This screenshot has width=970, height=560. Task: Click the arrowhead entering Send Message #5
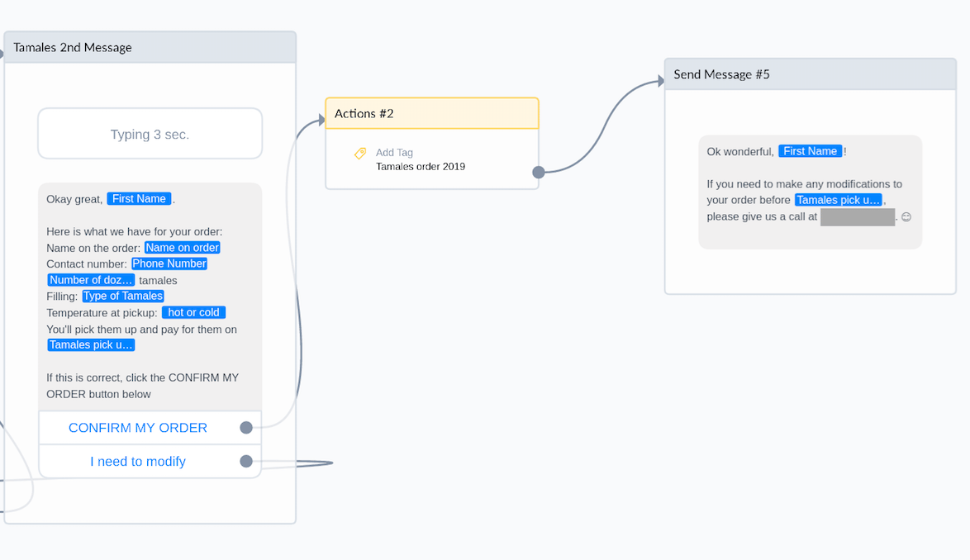(661, 80)
